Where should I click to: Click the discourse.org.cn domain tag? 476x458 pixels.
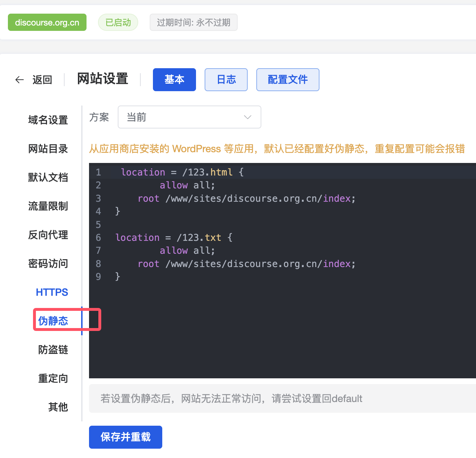click(47, 23)
